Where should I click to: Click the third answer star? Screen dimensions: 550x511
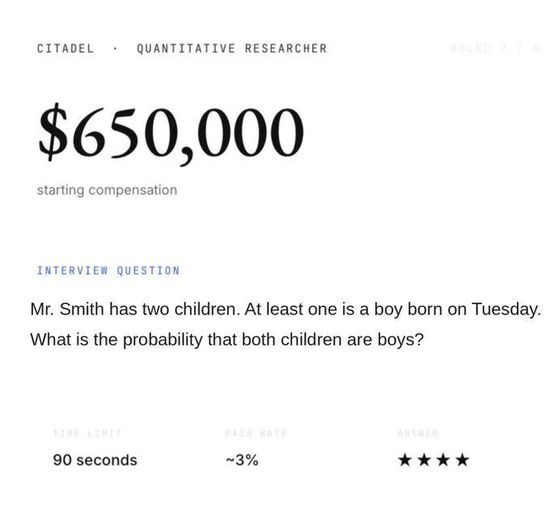[443, 459]
